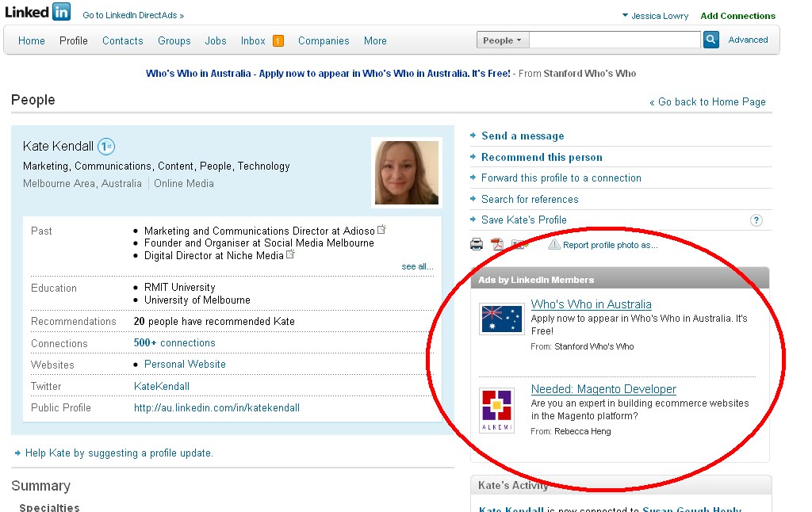Screen dimensions: 812x512
Task: Open the 500+ connections link
Action: [174, 342]
